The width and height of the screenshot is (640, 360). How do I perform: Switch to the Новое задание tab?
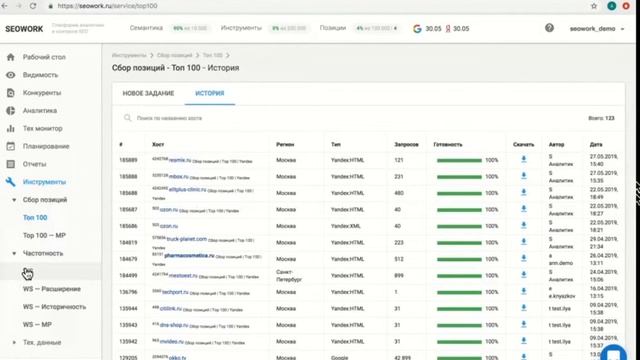pyautogui.click(x=148, y=93)
